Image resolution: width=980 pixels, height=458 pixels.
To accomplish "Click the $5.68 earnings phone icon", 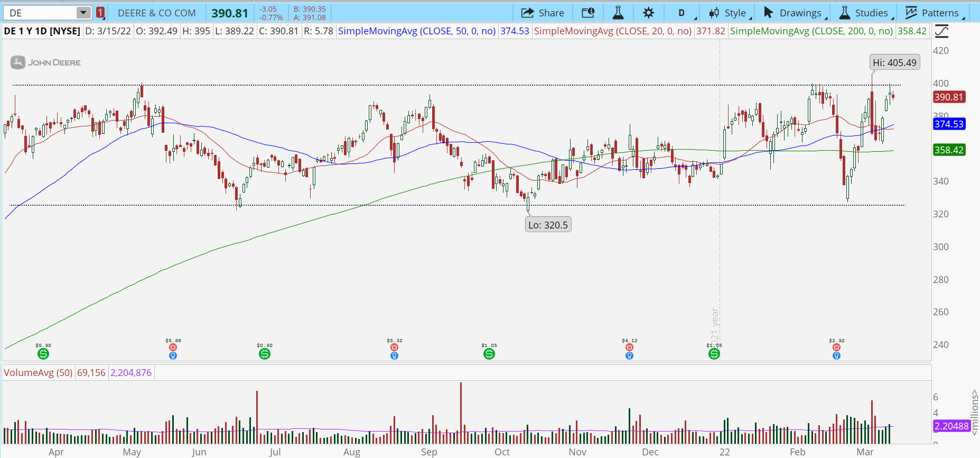I will 173,347.
